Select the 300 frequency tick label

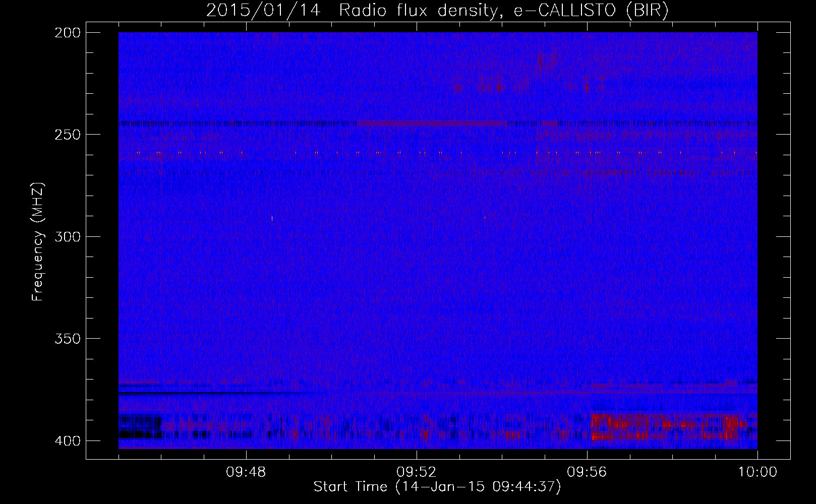[x=67, y=236]
